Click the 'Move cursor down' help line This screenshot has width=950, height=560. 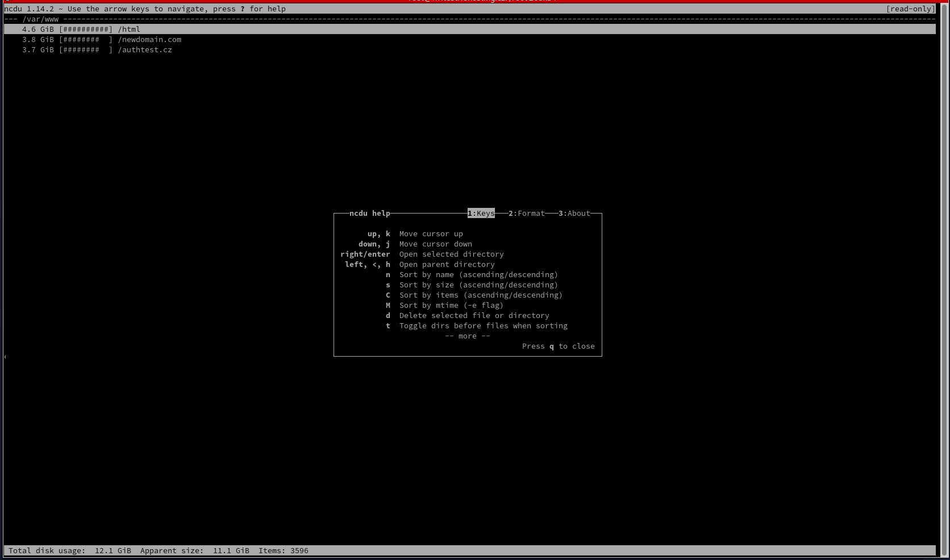[x=436, y=244]
